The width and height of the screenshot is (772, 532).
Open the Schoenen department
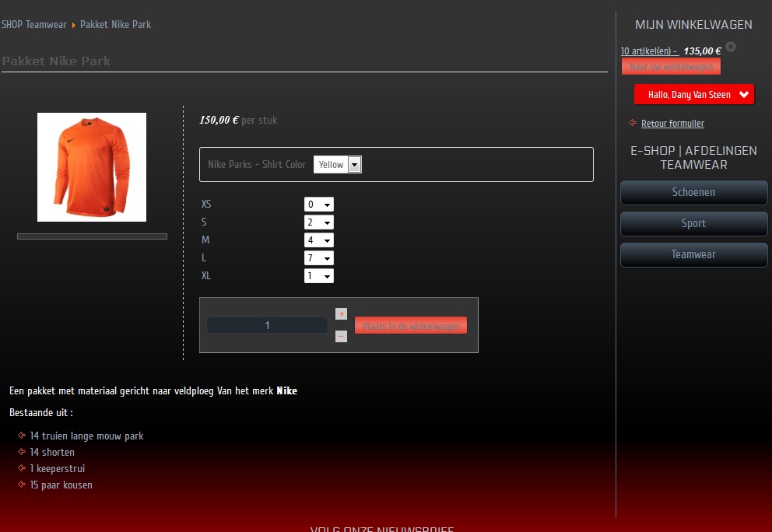pyautogui.click(x=693, y=192)
